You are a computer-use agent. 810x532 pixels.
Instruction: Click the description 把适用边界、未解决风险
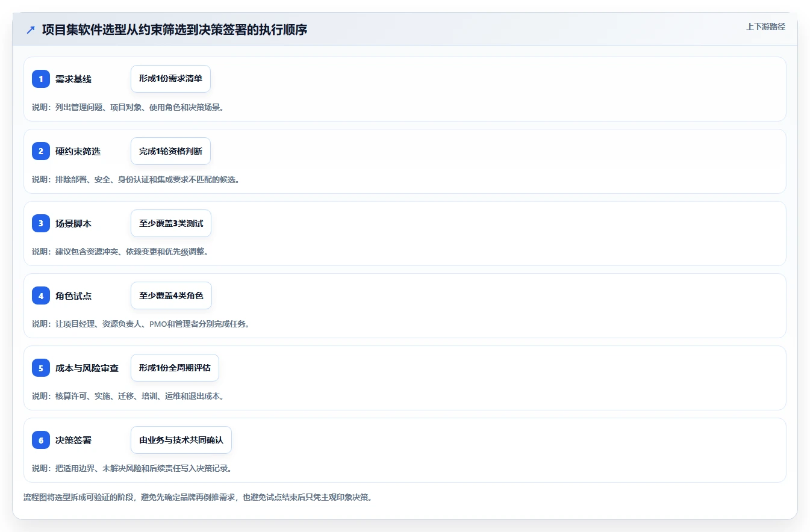tap(132, 468)
